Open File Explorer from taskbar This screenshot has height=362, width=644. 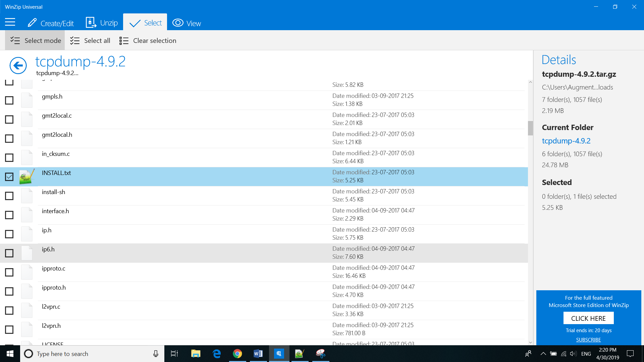[196, 354]
